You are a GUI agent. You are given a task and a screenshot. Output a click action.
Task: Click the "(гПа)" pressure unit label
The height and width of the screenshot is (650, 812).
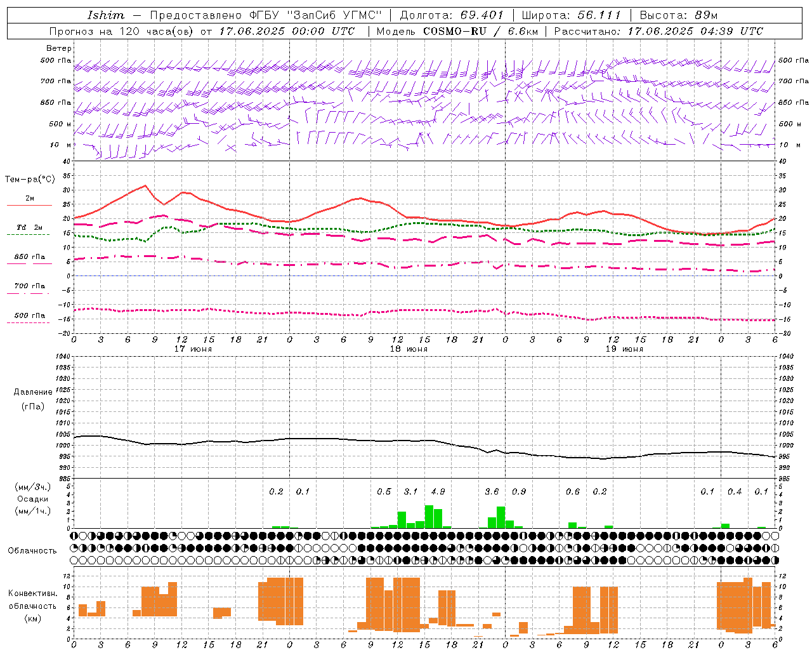[x=33, y=406]
